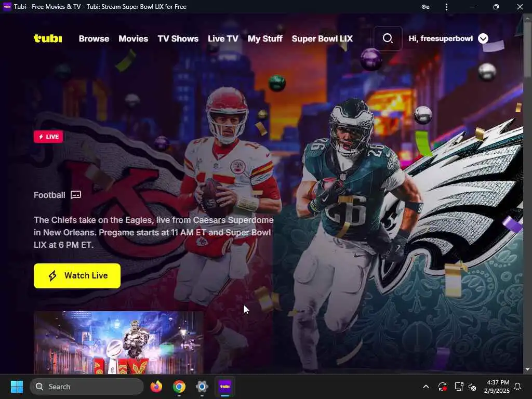Click the Tubi icon in the taskbar
Image resolution: width=532 pixels, height=399 pixels.
[x=224, y=387]
